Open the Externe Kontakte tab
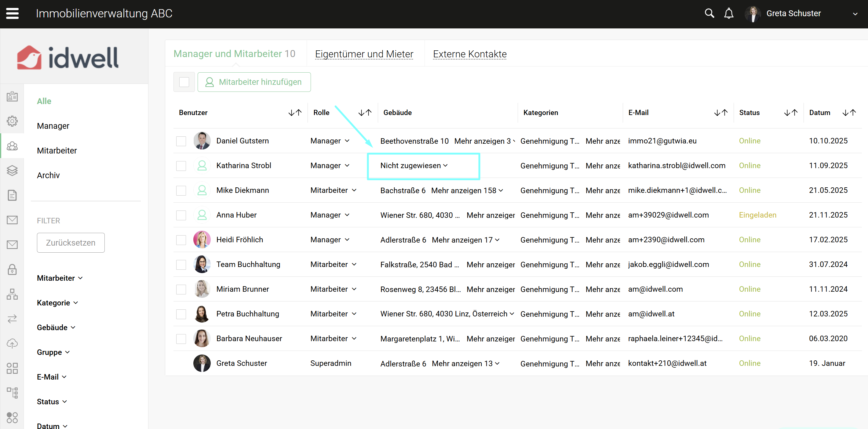The width and height of the screenshot is (868, 429). click(x=469, y=54)
